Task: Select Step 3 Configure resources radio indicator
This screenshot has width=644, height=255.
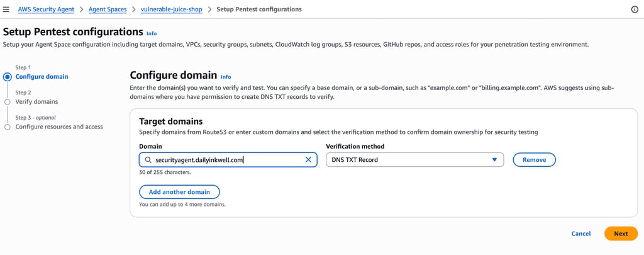Action: coord(8,127)
